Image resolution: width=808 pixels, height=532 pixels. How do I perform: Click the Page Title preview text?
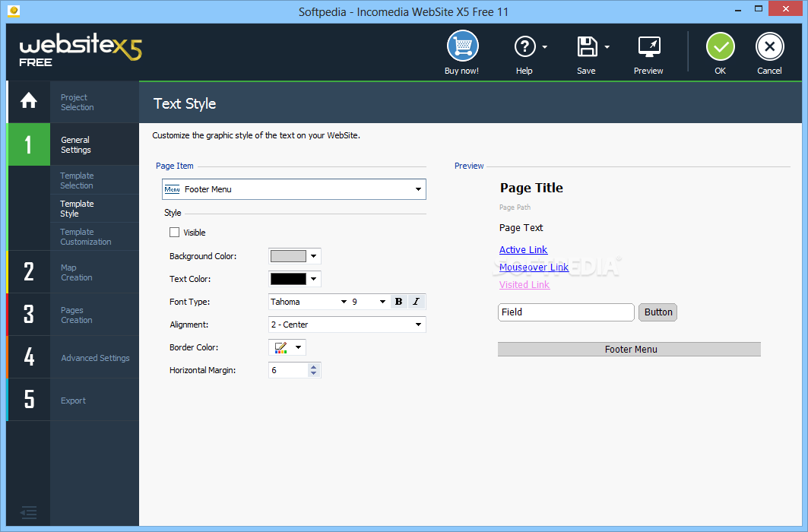pyautogui.click(x=531, y=188)
